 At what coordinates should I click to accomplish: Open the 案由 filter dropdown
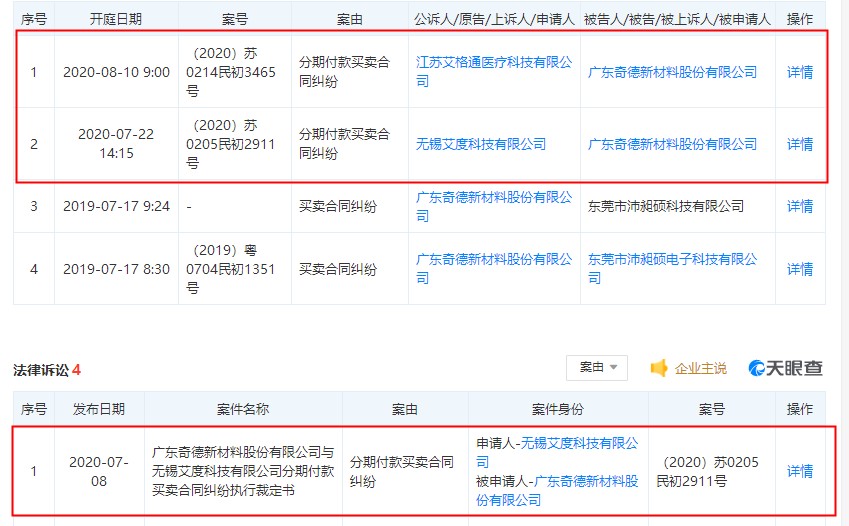[x=597, y=368]
